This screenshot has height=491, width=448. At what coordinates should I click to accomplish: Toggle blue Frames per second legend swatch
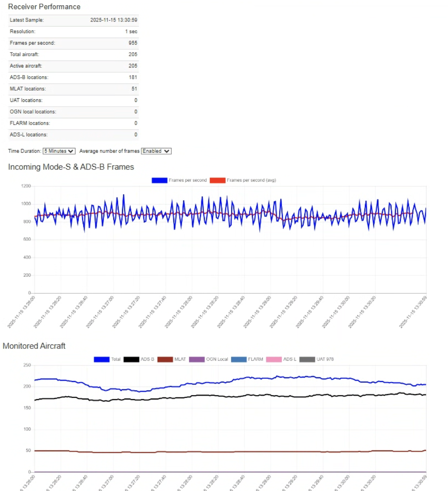[x=159, y=180]
